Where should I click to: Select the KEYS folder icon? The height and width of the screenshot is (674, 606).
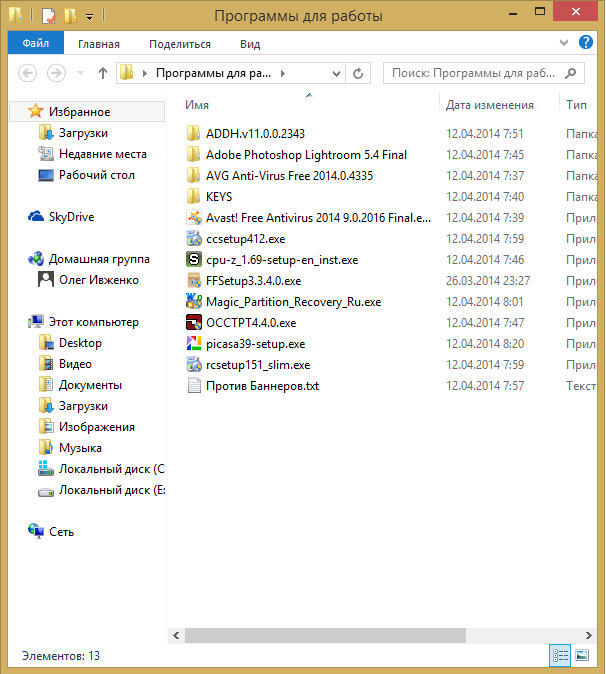point(193,196)
